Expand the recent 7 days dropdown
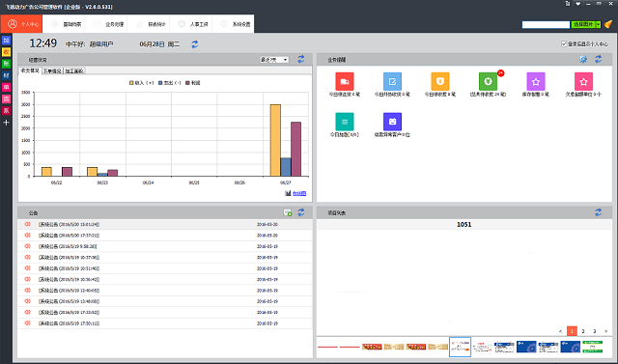Image resolution: width=618 pixels, height=364 pixels. point(274,60)
